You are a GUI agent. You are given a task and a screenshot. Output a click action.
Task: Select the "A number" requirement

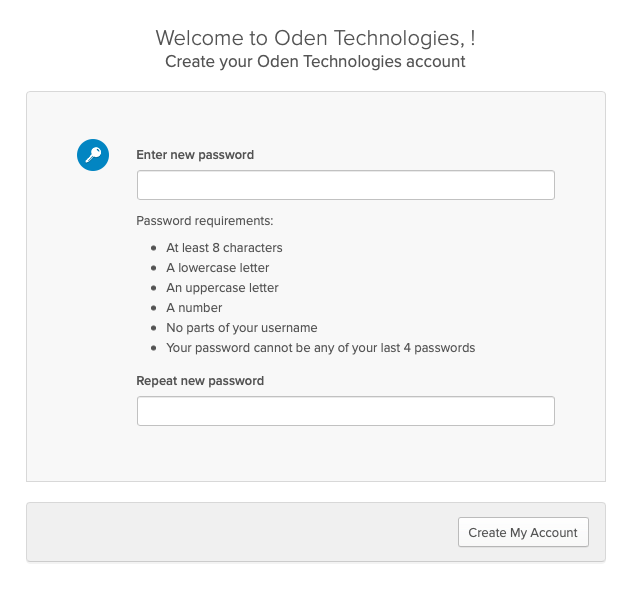pyautogui.click(x=194, y=308)
